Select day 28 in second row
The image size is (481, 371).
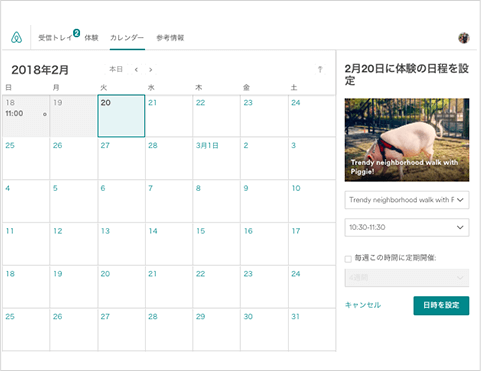169,159
